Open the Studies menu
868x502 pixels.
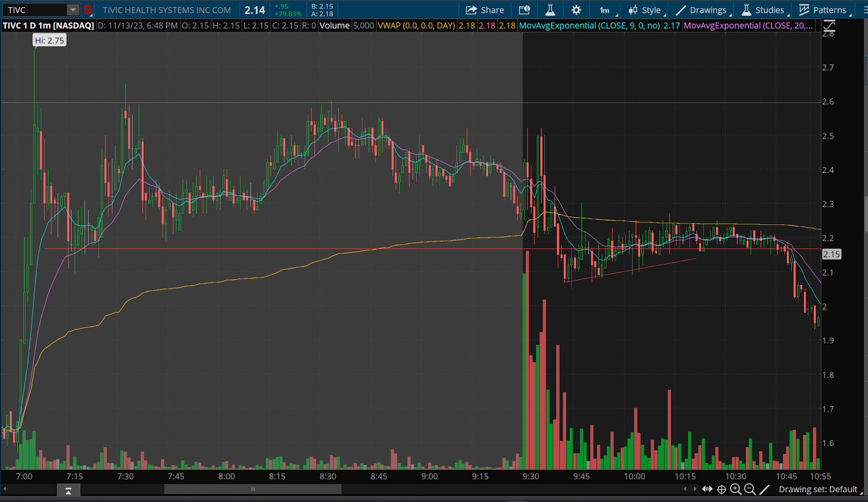pyautogui.click(x=763, y=10)
